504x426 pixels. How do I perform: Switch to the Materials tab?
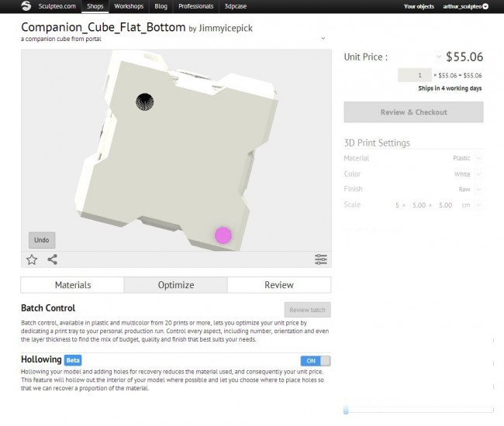73,285
